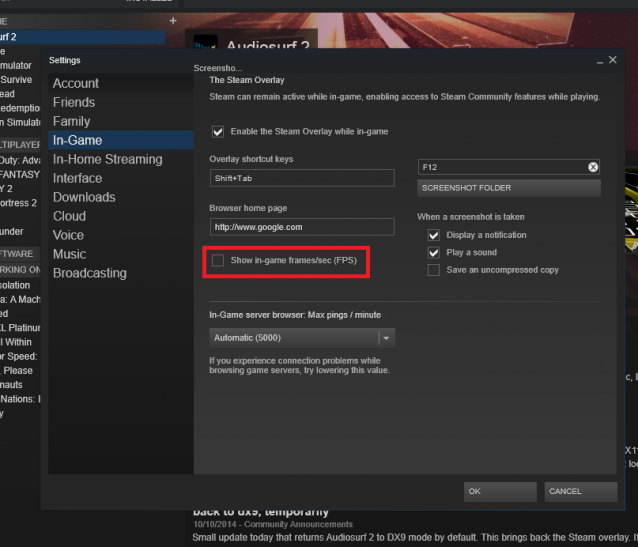Click the CANCEL button
Viewport: 638px width, 547px height.
click(x=581, y=491)
